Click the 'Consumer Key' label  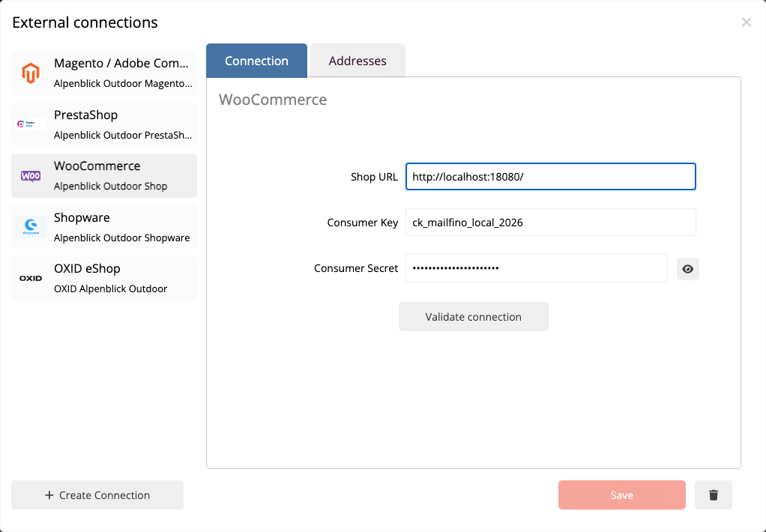click(x=363, y=223)
